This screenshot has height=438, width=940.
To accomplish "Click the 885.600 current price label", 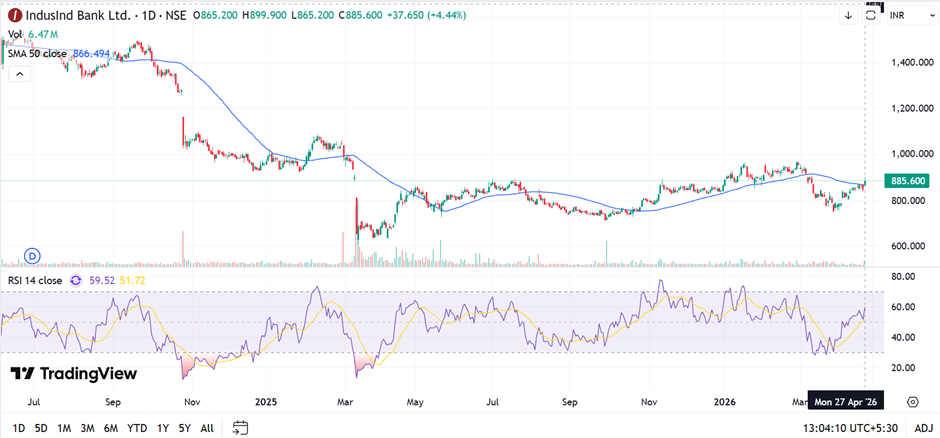I will point(908,181).
